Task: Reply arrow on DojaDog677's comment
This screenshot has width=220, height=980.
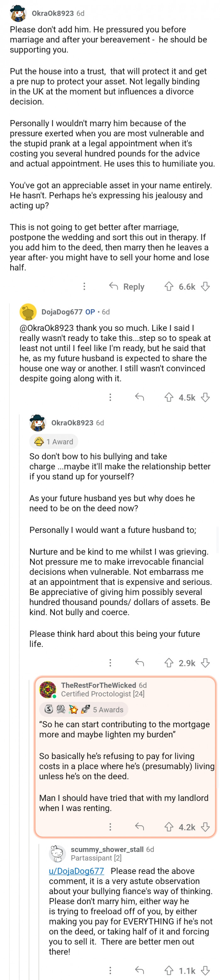Action: 140,398
